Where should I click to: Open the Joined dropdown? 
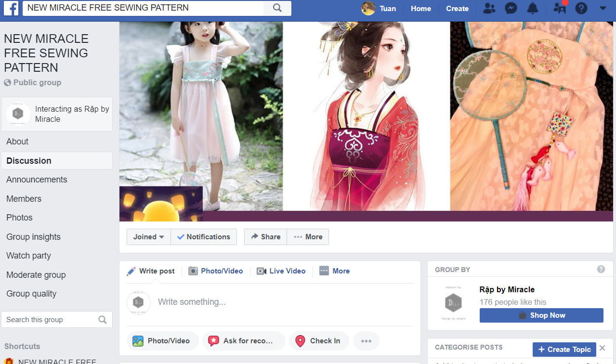(x=149, y=237)
